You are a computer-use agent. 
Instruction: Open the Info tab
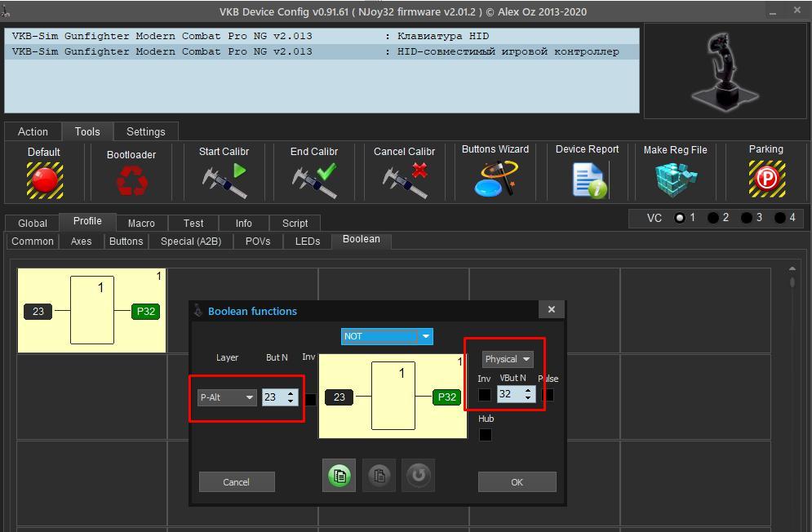point(243,224)
